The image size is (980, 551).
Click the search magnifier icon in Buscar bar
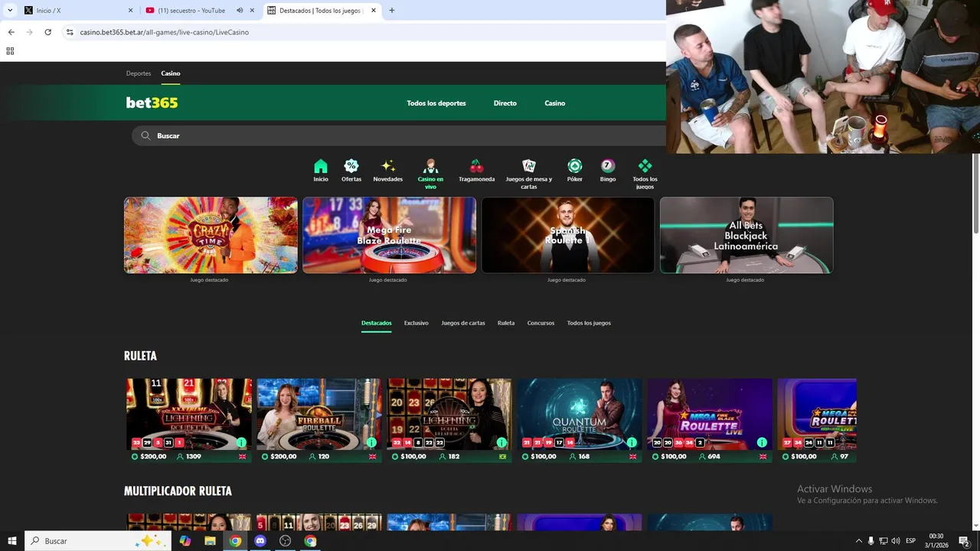coord(145,135)
